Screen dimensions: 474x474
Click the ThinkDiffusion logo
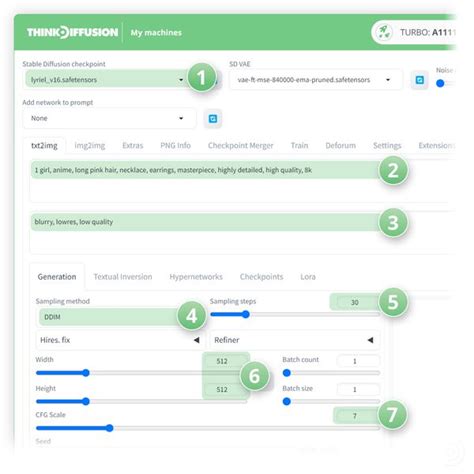tap(72, 32)
